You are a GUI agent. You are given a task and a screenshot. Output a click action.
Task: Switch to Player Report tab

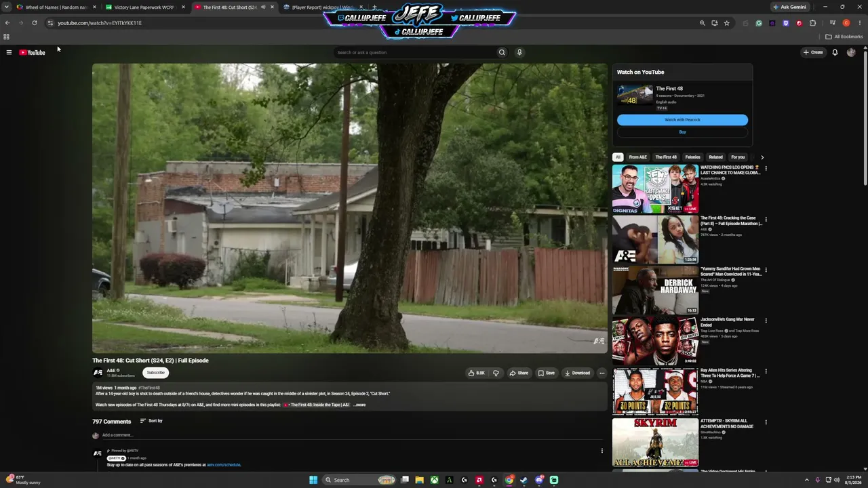click(x=322, y=7)
